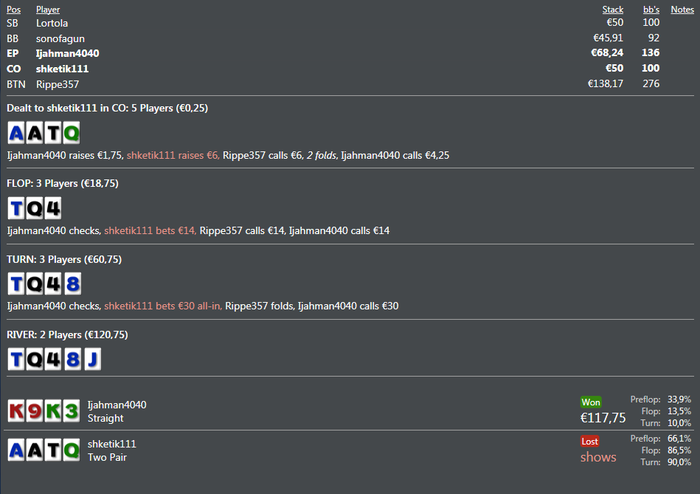Click the shketik111 name in showdown results
700x494 pixels.
coord(112,443)
